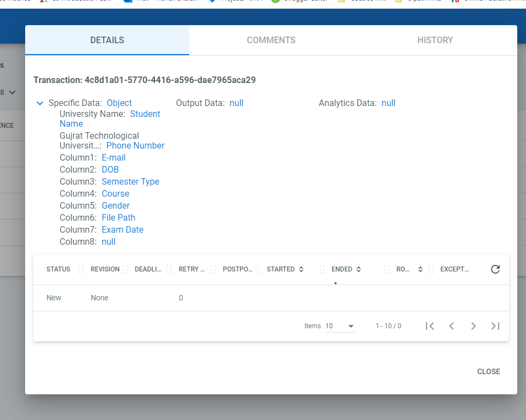Click the Output Data null value
This screenshot has width=526, height=420.
point(236,103)
